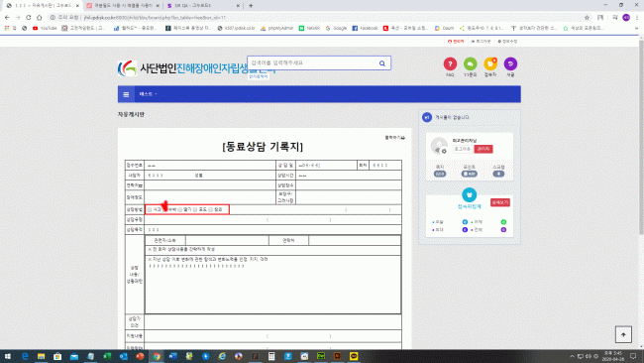Click the scroll-to-top arrow button
The image size is (644, 363).
tap(623, 334)
